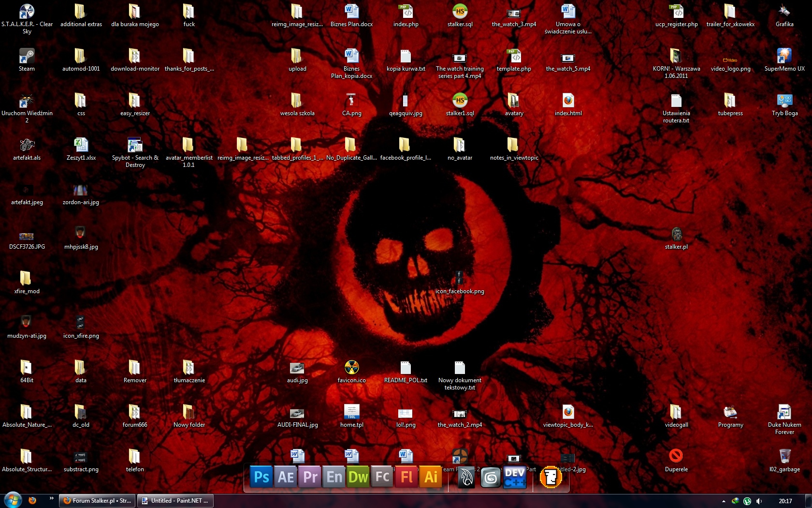The image size is (812, 508).
Task: Select the KORN! - Warszawa 1.06.2011 icon
Action: pyautogui.click(x=676, y=63)
